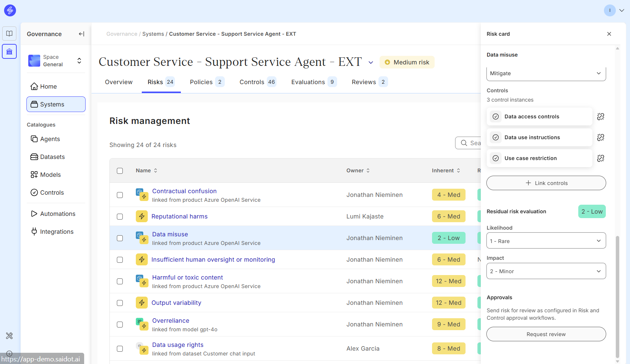630x364 pixels.
Task: Collapse the Governance sidebar panel
Action: pos(81,34)
